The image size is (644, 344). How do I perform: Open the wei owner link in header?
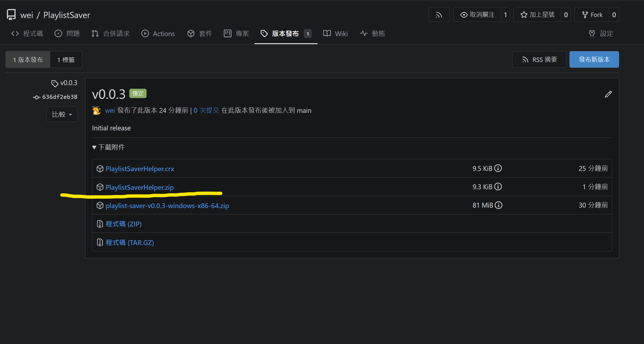click(x=27, y=15)
